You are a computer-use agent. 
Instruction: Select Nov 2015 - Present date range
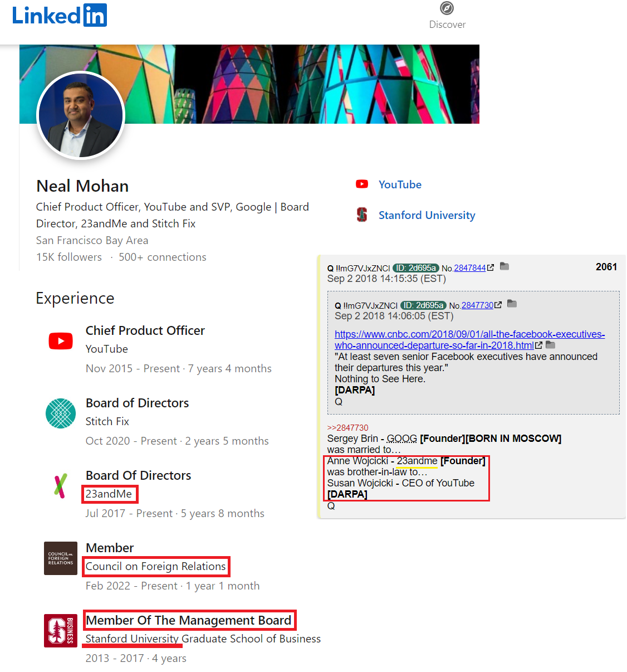pos(133,368)
